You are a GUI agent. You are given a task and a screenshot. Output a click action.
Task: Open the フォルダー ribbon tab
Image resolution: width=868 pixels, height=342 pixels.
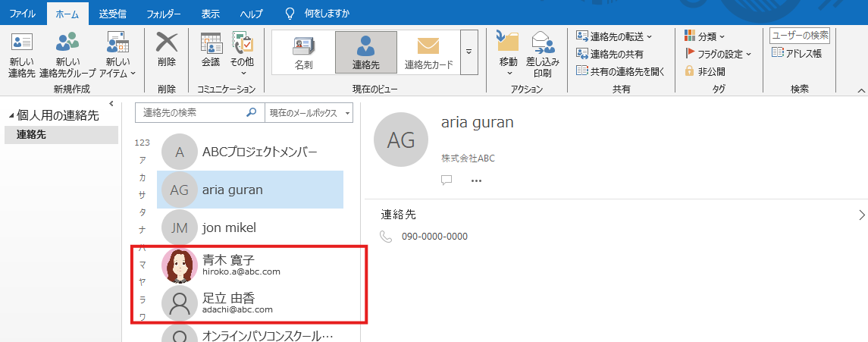click(164, 13)
